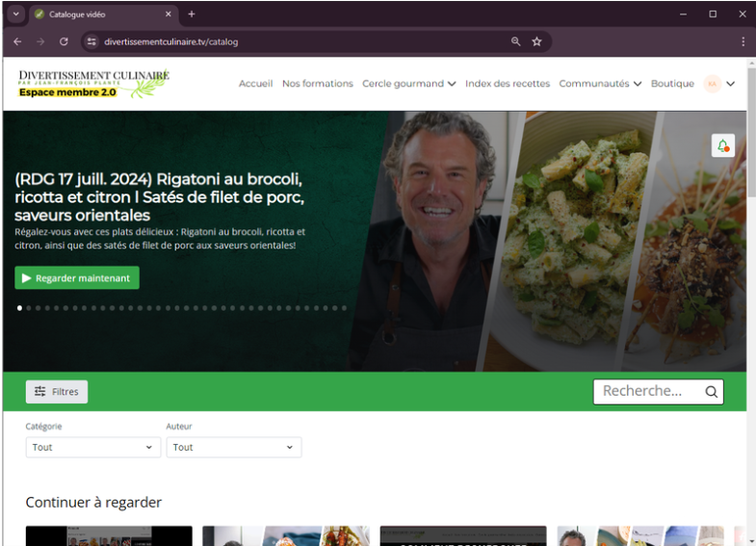Select the last carousel dot
The image size is (756, 546).
pos(344,308)
